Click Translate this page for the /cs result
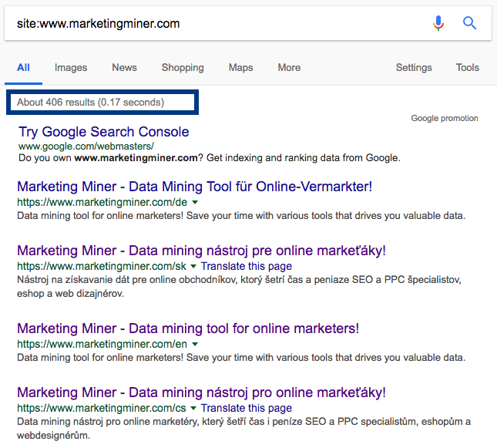Image resolution: width=497 pixels, height=448 pixels. coord(247,408)
